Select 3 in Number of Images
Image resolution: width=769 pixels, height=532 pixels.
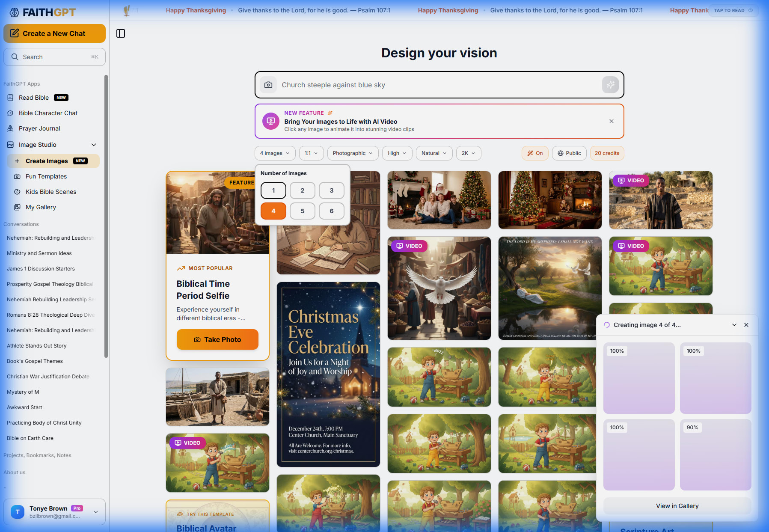(x=331, y=190)
